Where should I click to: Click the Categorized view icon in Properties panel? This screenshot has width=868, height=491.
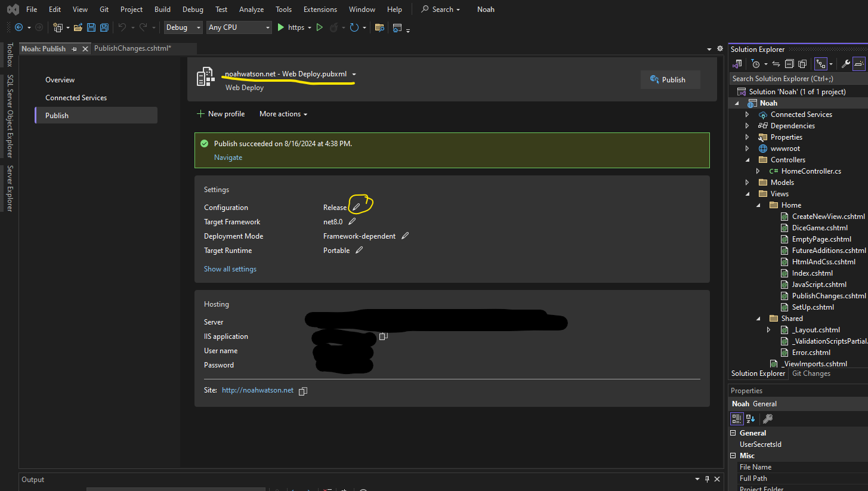pyautogui.click(x=737, y=419)
